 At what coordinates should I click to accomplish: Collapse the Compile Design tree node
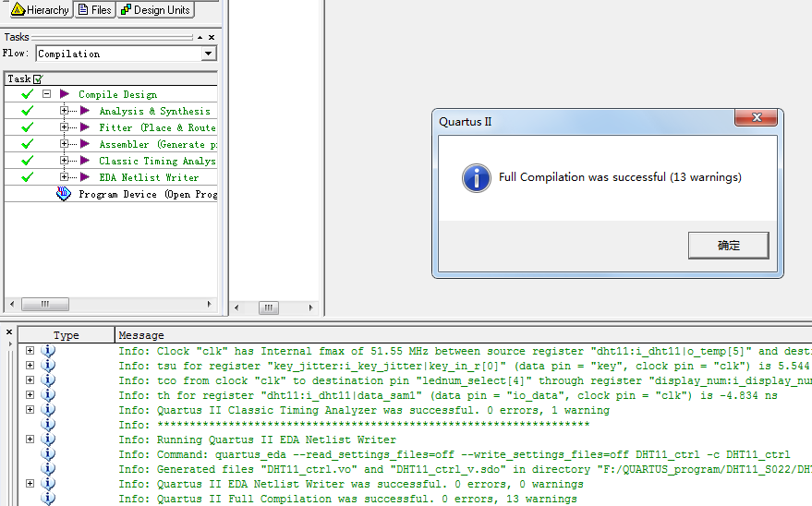click(x=46, y=94)
